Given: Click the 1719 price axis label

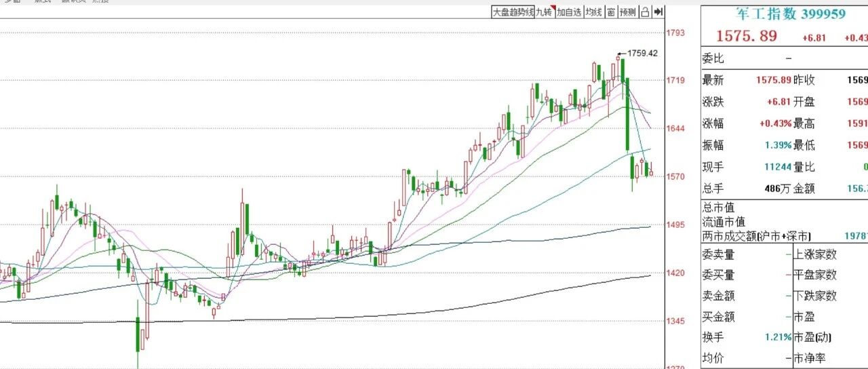Looking at the screenshot, I should 675,81.
